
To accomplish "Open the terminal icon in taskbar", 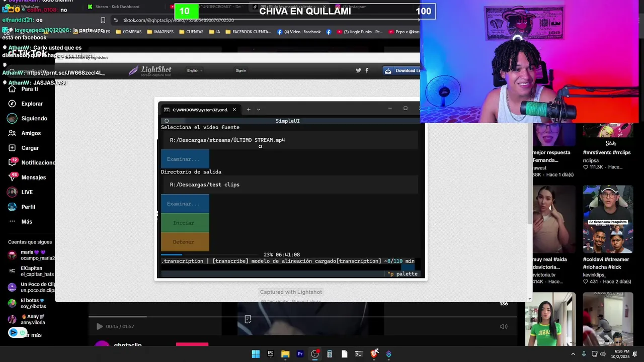I will coord(359,354).
